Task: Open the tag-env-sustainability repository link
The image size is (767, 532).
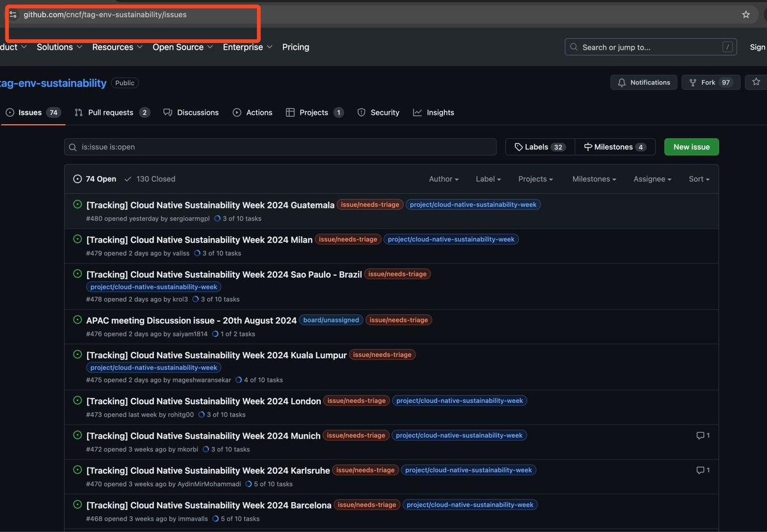Action: (53, 83)
